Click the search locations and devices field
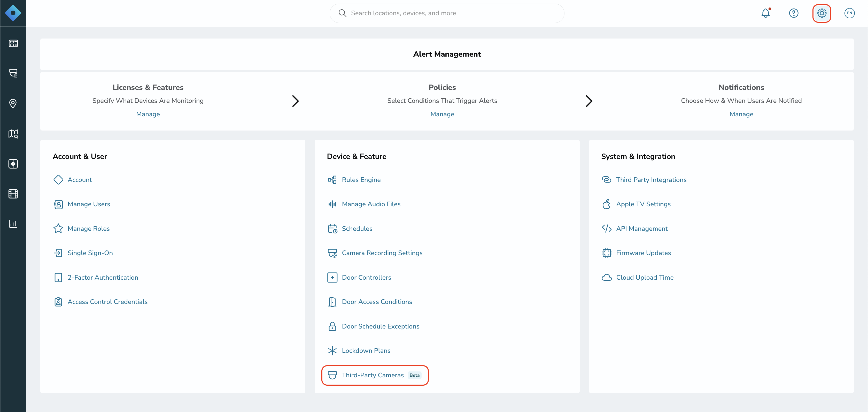The width and height of the screenshot is (868, 412). tap(447, 13)
